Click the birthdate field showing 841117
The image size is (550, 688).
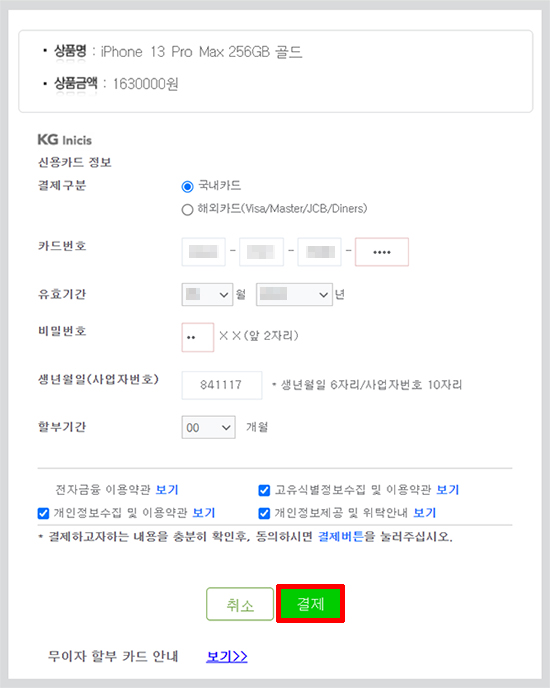(x=222, y=385)
